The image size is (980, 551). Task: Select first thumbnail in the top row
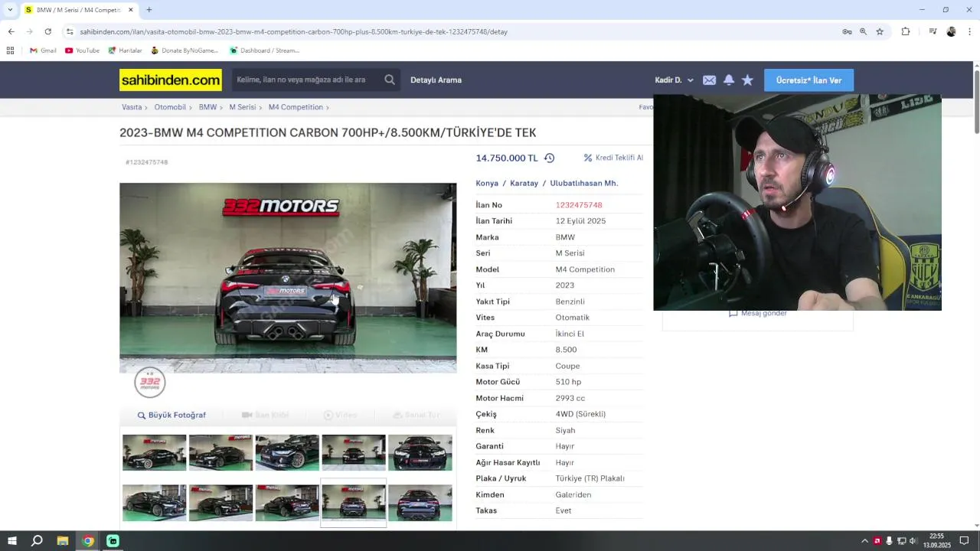154,452
